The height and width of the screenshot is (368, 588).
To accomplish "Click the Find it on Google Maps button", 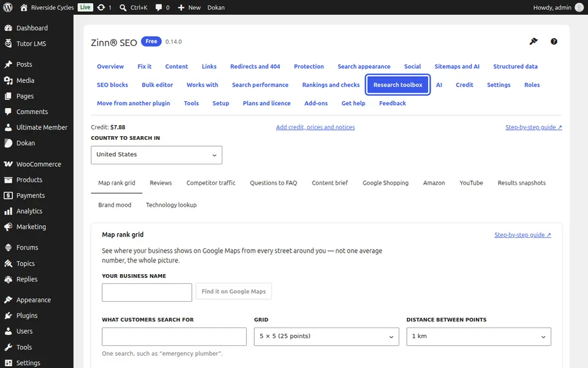I will point(233,291).
